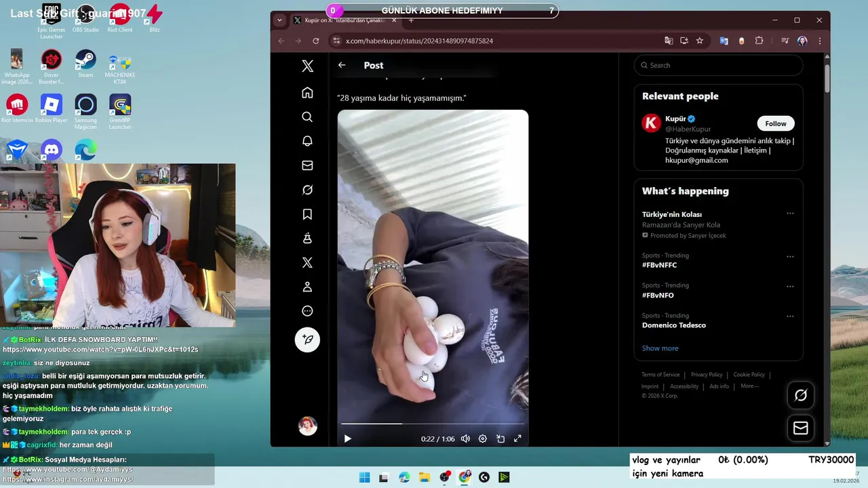Open Premium X icon in sidebar
The width and height of the screenshot is (868, 488).
coord(307,263)
